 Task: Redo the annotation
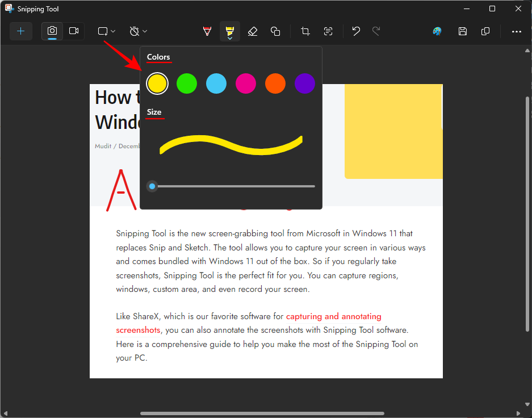tap(376, 31)
